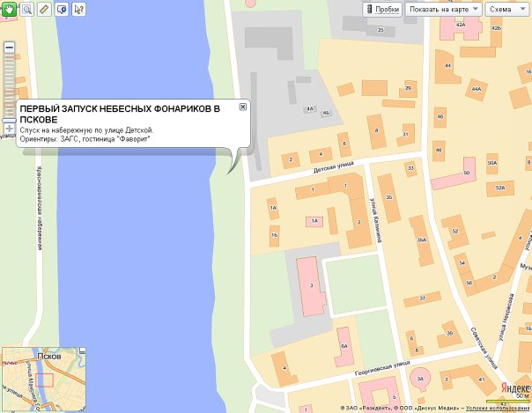Click building number 54

pyautogui.click(x=462, y=262)
